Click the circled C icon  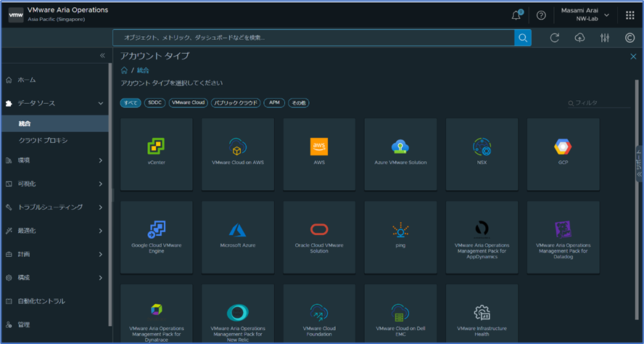629,38
